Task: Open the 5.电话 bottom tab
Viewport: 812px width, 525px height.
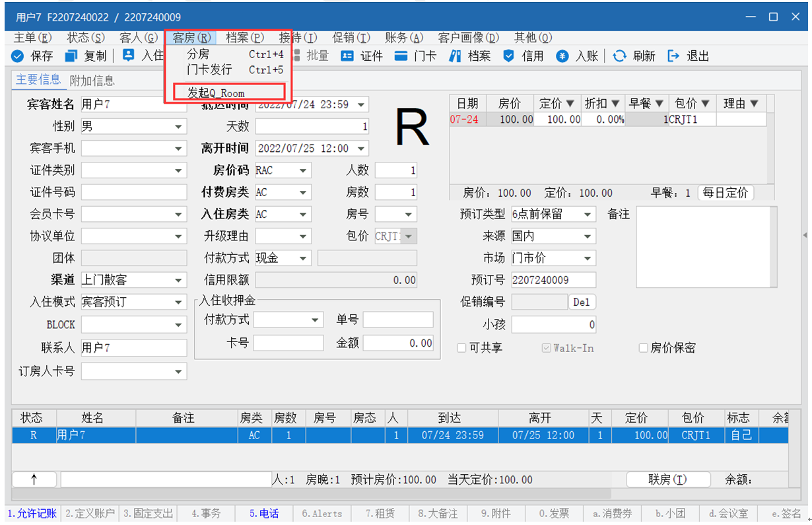Action: [264, 513]
